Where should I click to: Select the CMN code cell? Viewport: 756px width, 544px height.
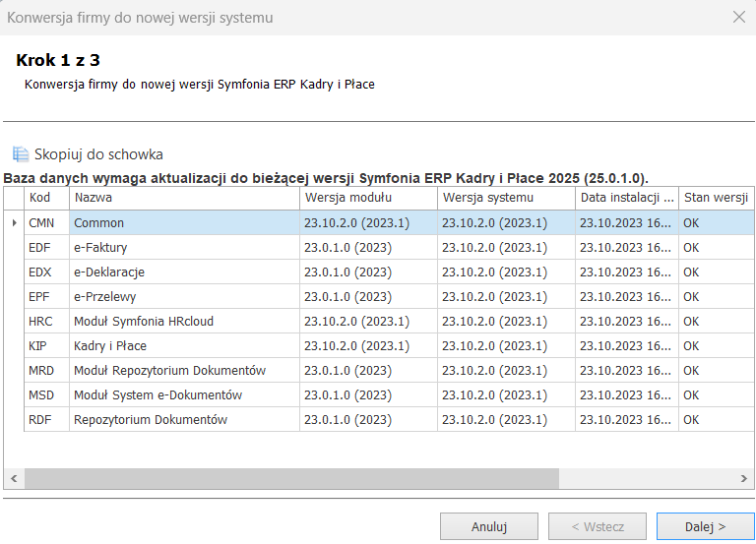[47, 222]
